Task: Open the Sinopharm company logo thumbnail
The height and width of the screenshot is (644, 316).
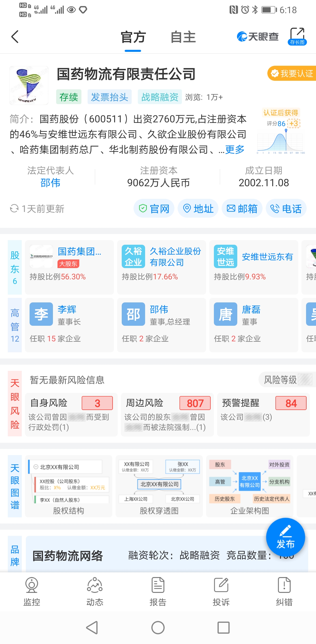Action: pos(29,85)
